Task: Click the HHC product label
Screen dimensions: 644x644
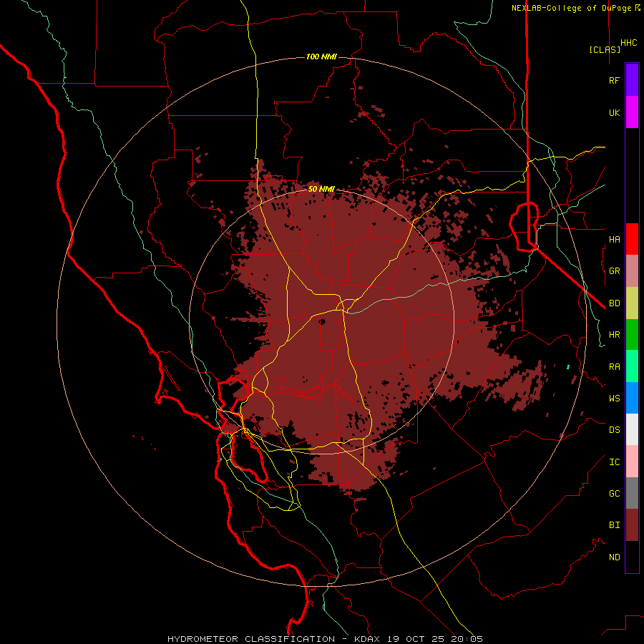Action: pos(628,43)
